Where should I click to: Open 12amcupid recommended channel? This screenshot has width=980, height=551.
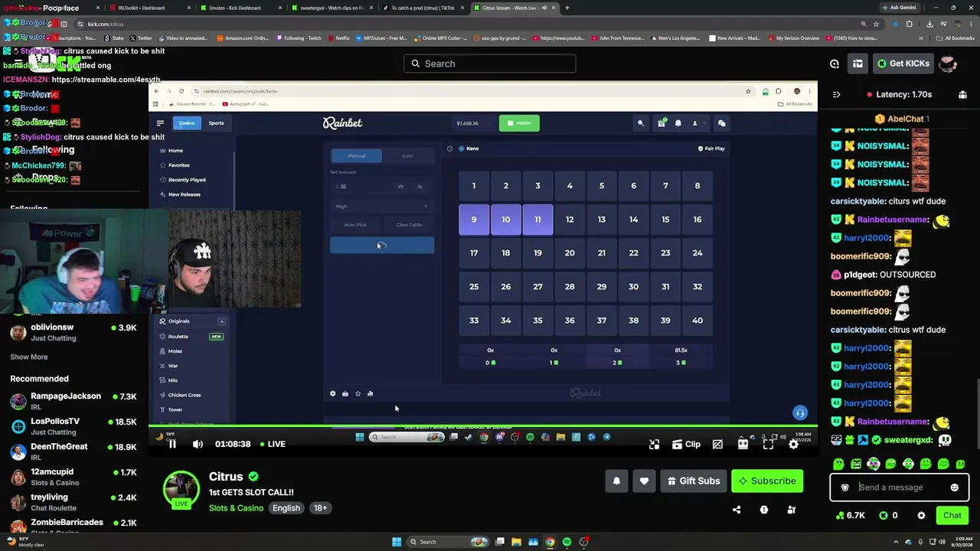[73, 477]
